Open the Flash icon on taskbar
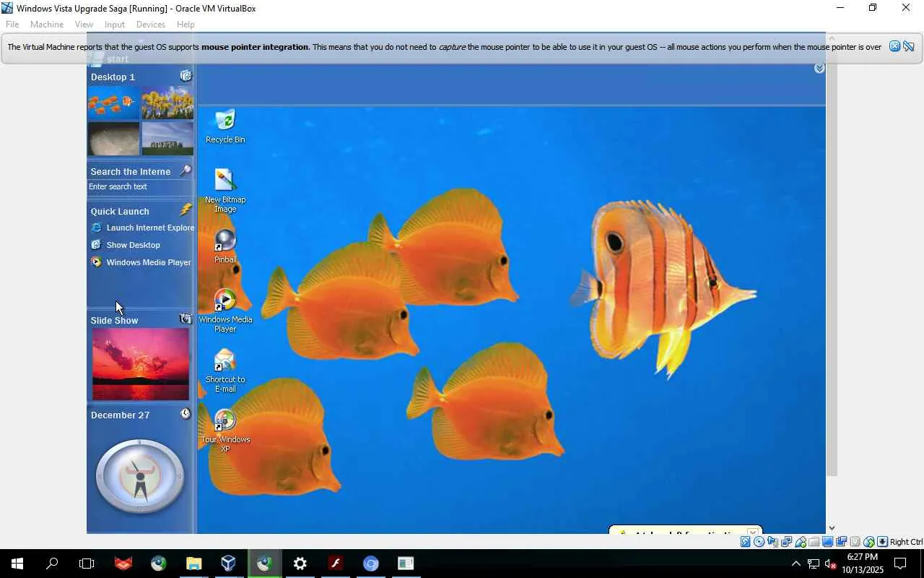 335,564
